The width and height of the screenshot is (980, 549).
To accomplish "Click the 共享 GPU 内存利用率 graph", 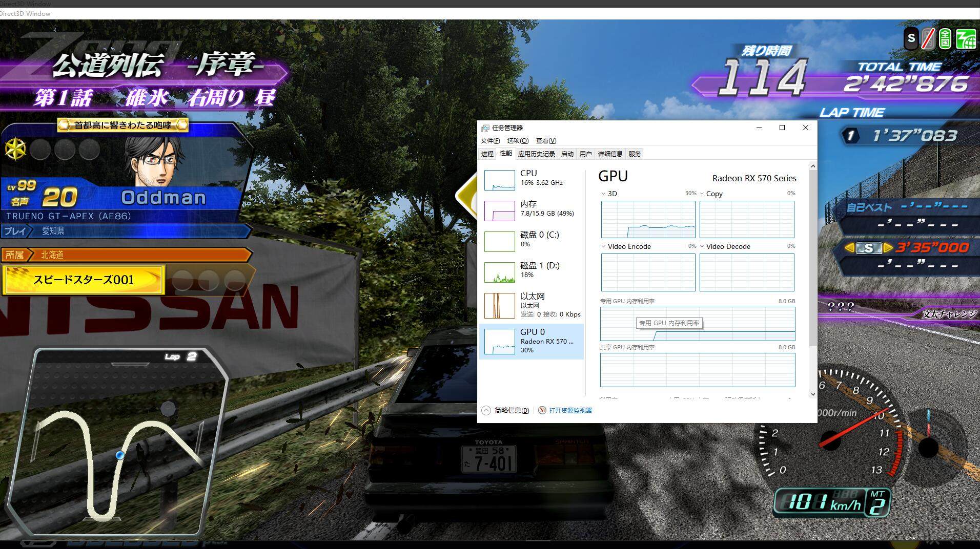I will pyautogui.click(x=698, y=370).
